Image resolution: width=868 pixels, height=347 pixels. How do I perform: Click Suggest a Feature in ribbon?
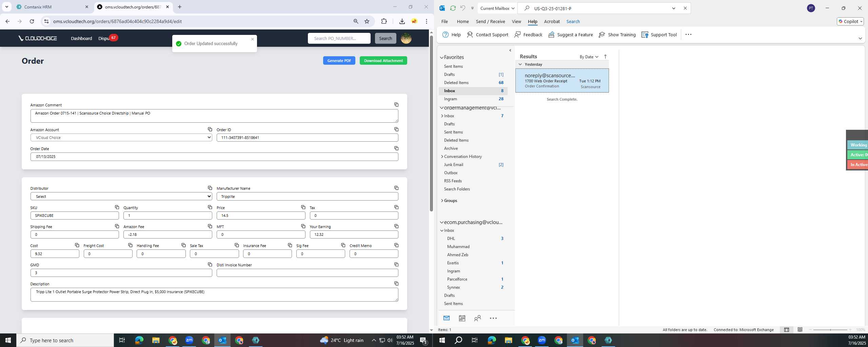point(571,35)
